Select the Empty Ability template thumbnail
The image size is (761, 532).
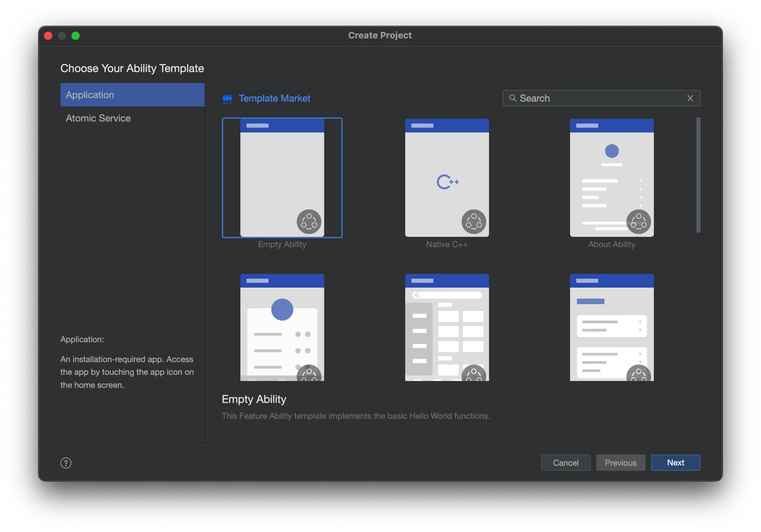tap(282, 178)
